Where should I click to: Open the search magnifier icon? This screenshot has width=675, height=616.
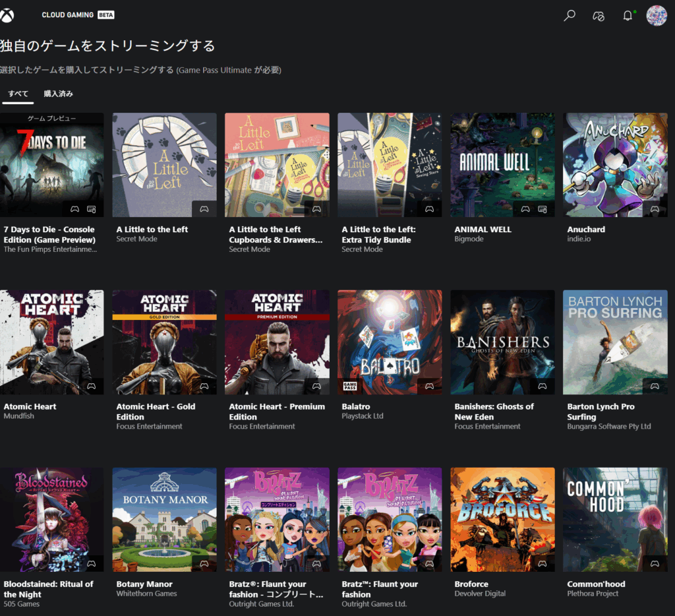point(570,16)
